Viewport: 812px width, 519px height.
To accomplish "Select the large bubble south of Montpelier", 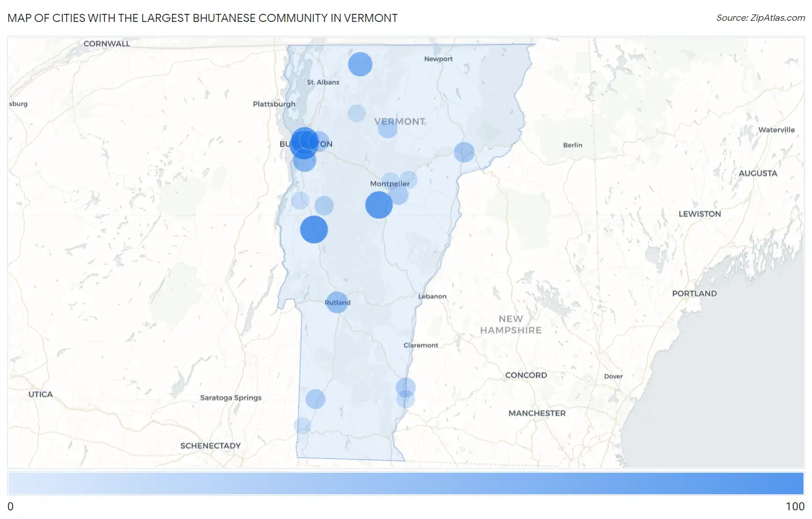I will coord(379,205).
